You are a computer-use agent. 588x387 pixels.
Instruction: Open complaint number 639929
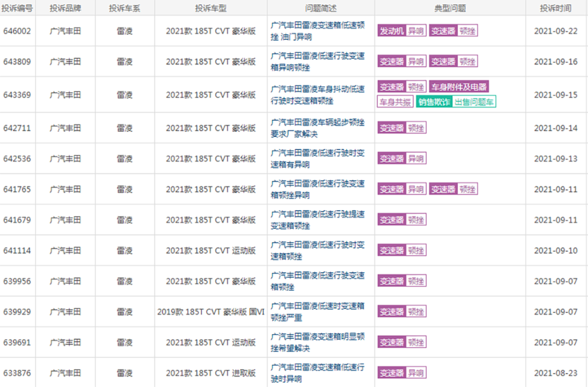(17, 312)
